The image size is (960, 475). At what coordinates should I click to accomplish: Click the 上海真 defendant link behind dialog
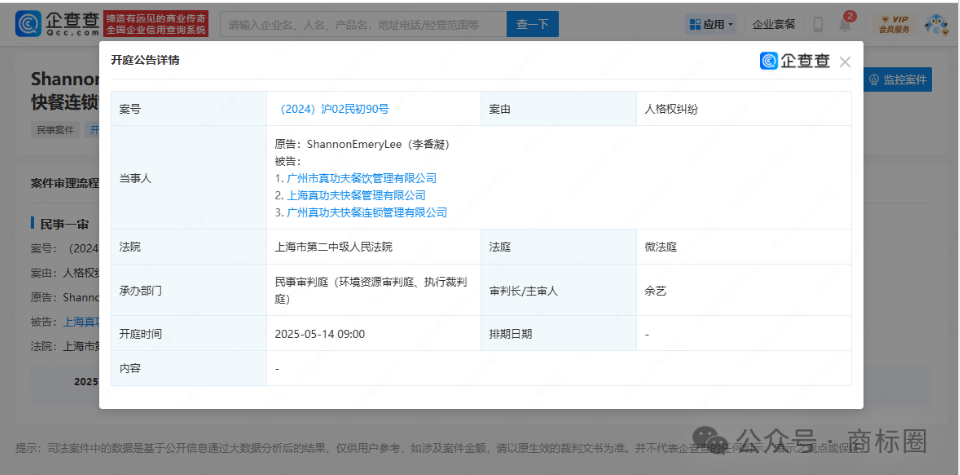(x=80, y=322)
